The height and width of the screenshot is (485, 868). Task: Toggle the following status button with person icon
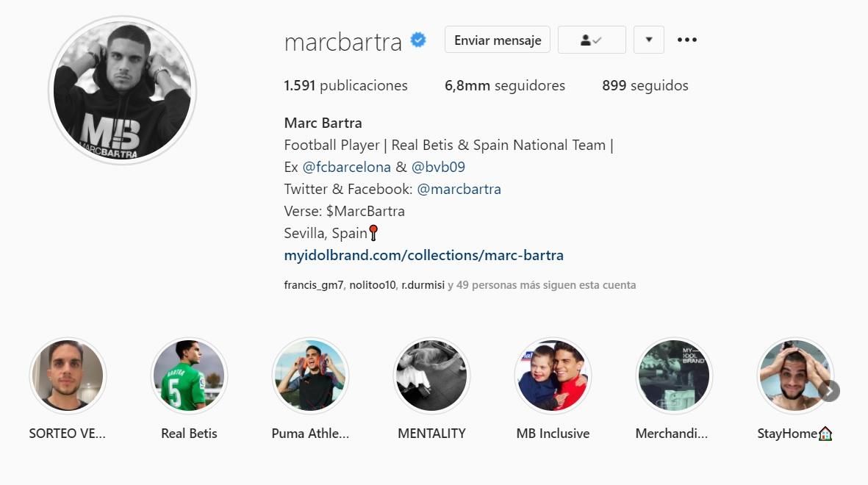tap(592, 40)
